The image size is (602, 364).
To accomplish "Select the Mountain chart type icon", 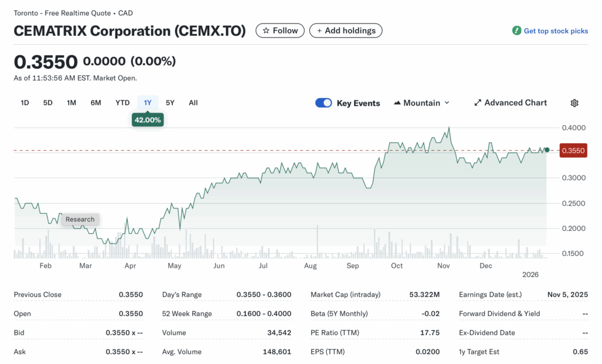I will 400,103.
